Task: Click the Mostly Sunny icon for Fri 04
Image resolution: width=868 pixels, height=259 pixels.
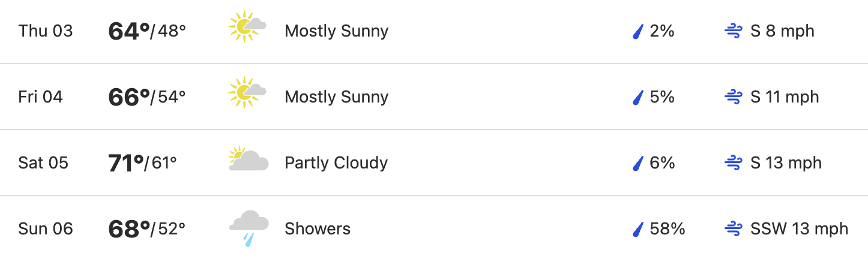Action: (x=247, y=92)
